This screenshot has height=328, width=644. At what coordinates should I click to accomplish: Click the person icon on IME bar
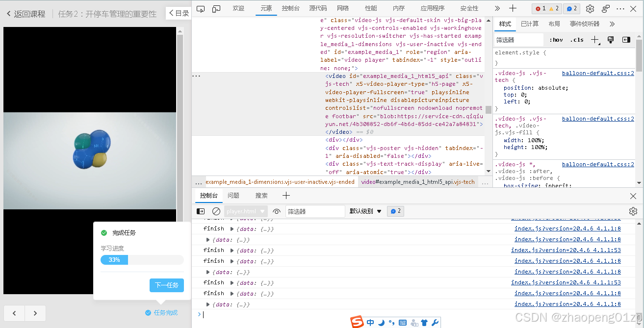click(x=414, y=323)
